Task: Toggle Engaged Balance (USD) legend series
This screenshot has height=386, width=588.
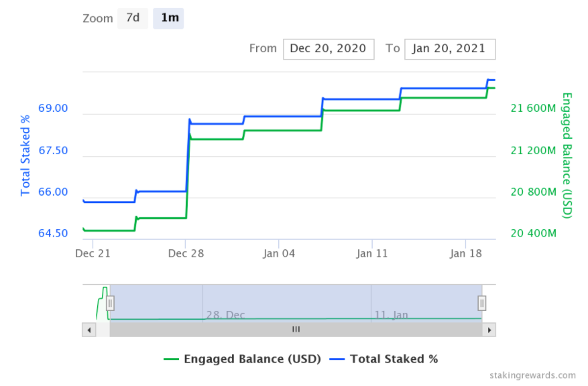Action: pos(252,359)
